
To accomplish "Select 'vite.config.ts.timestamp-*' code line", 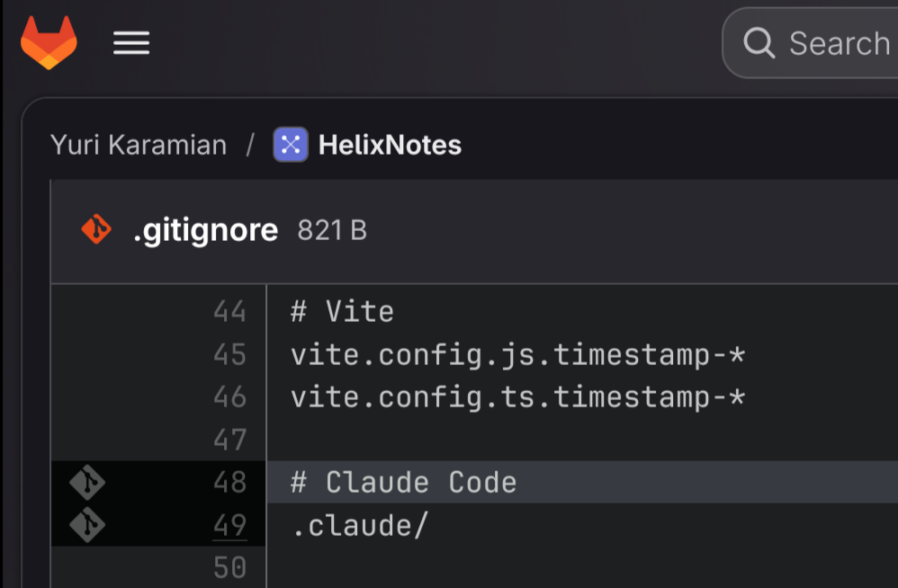I will (x=517, y=397).
